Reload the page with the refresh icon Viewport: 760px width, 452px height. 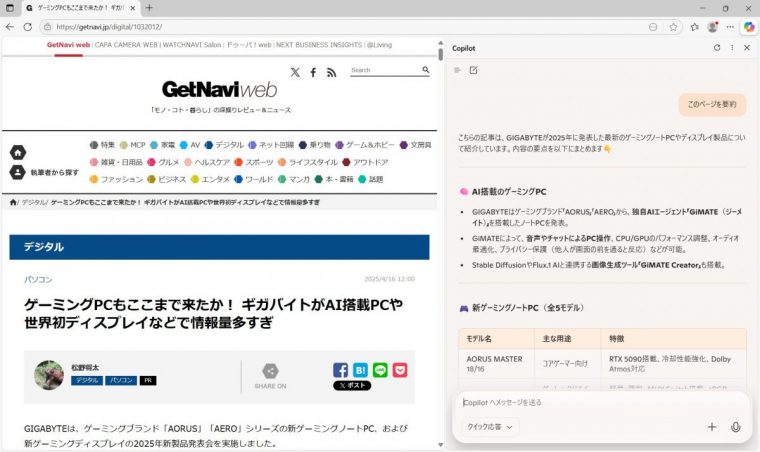coord(28,27)
